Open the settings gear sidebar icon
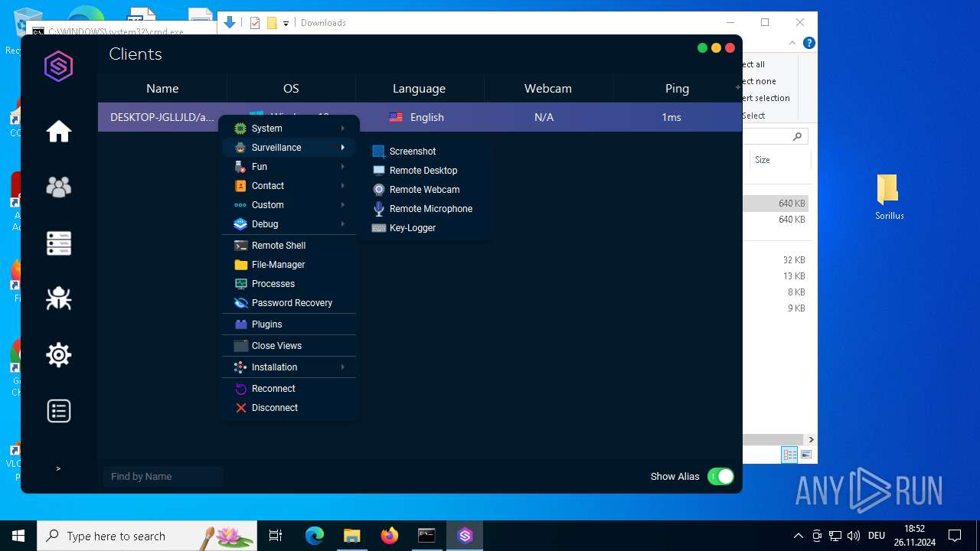Image resolution: width=980 pixels, height=551 pixels. click(x=59, y=355)
